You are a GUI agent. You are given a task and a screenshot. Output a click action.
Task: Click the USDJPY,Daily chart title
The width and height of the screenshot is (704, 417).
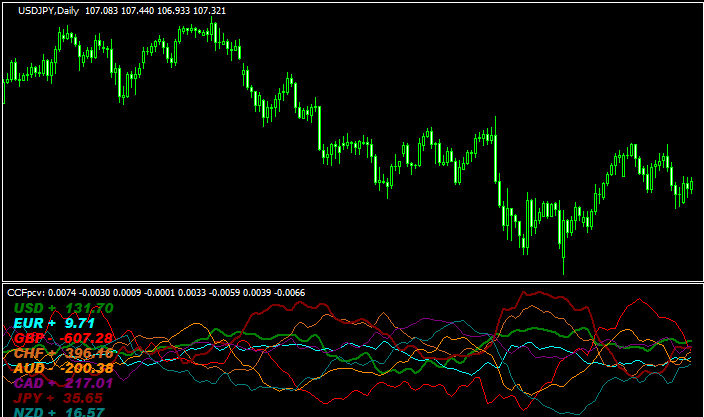click(50, 10)
